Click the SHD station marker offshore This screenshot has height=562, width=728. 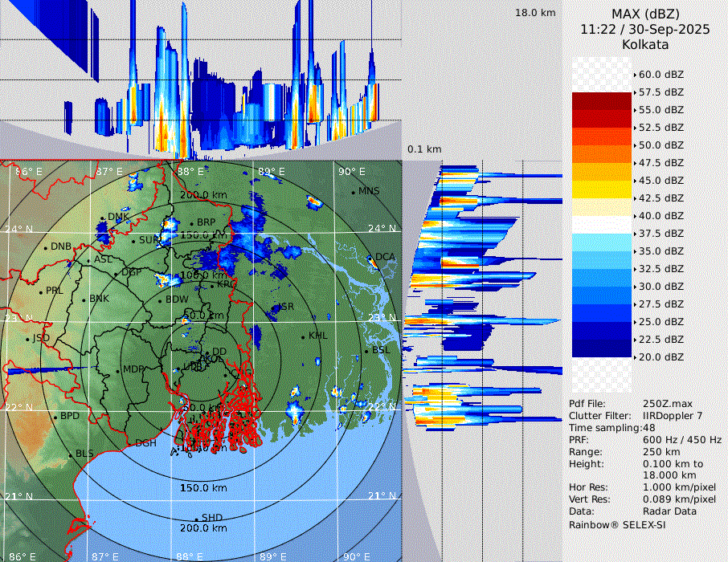point(197,519)
